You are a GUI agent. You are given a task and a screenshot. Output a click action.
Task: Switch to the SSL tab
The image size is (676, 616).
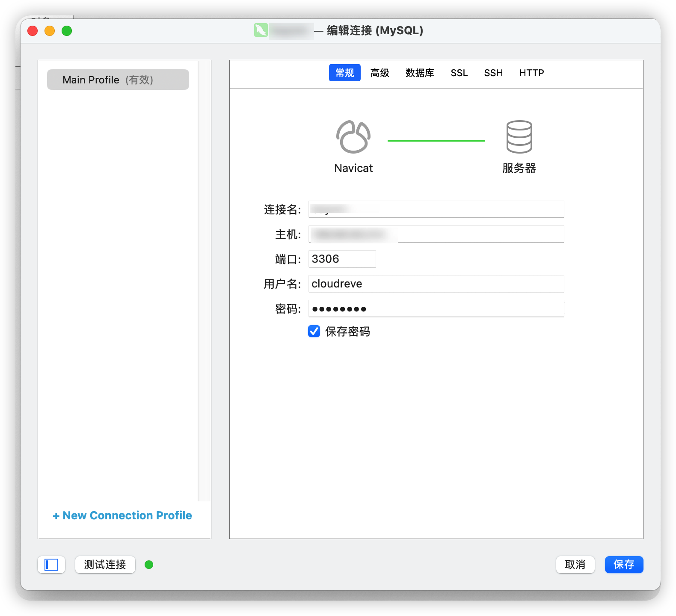pyautogui.click(x=459, y=73)
